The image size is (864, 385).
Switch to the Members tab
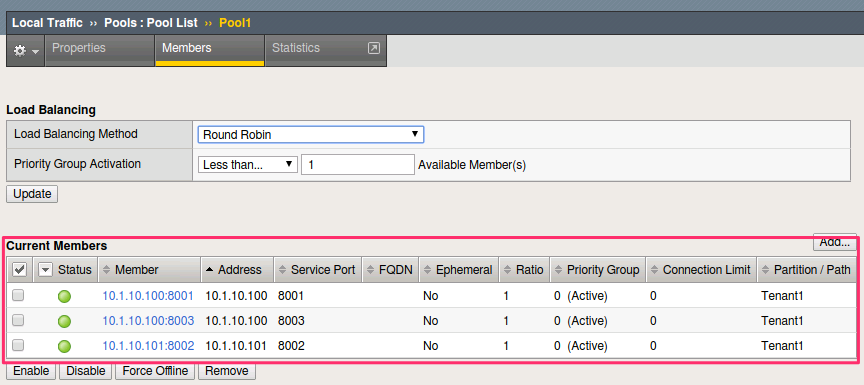[210, 51]
